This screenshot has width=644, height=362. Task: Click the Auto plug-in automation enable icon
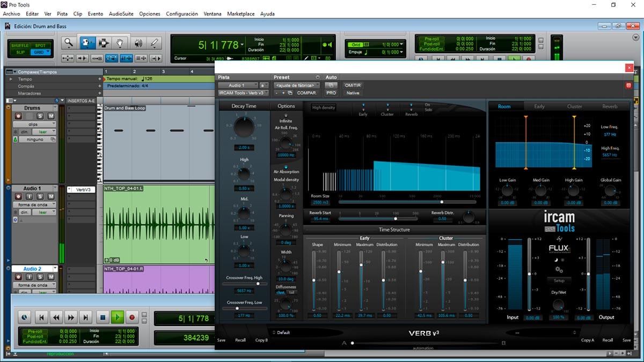332,85
